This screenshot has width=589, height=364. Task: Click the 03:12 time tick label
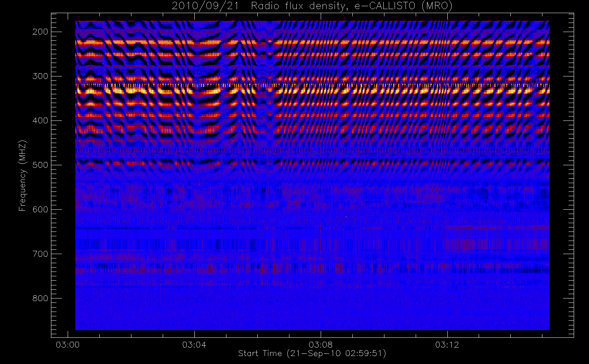(447, 345)
